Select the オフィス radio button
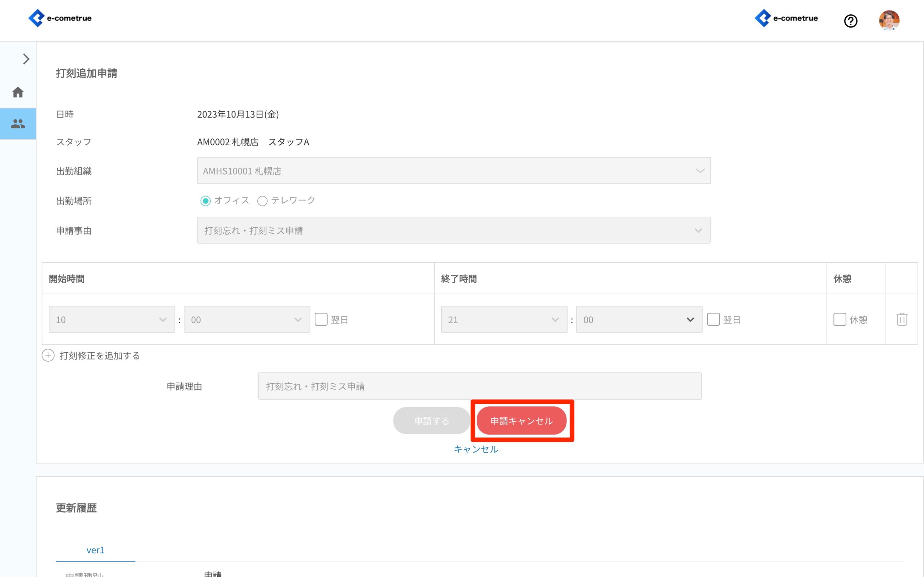This screenshot has height=577, width=924. pos(205,201)
